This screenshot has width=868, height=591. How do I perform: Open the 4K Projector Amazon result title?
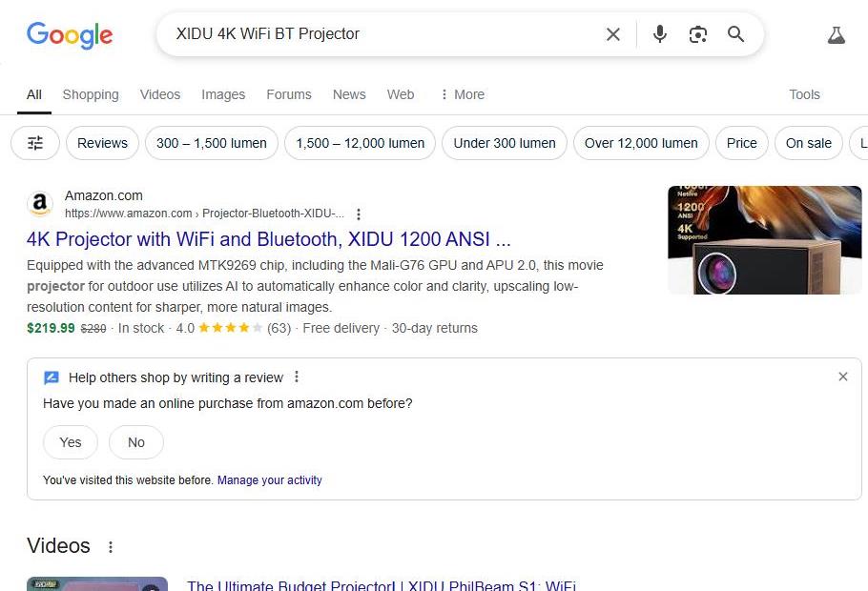tap(268, 239)
